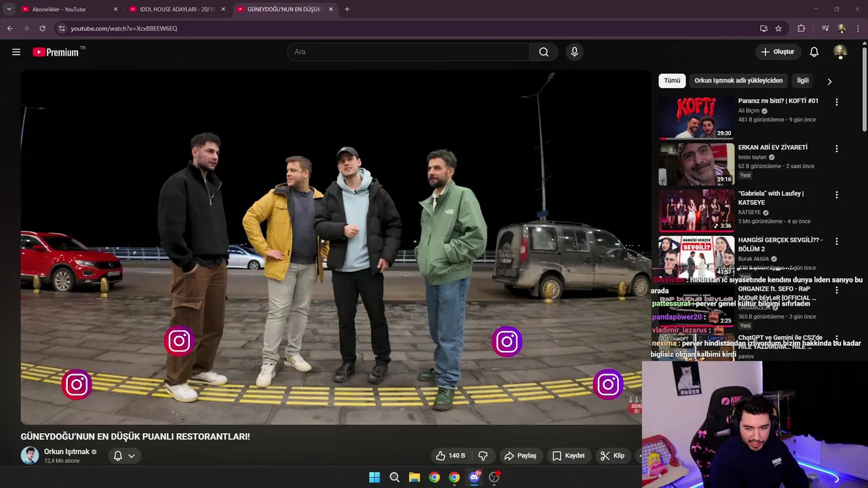Open a new browser tab

(x=347, y=9)
